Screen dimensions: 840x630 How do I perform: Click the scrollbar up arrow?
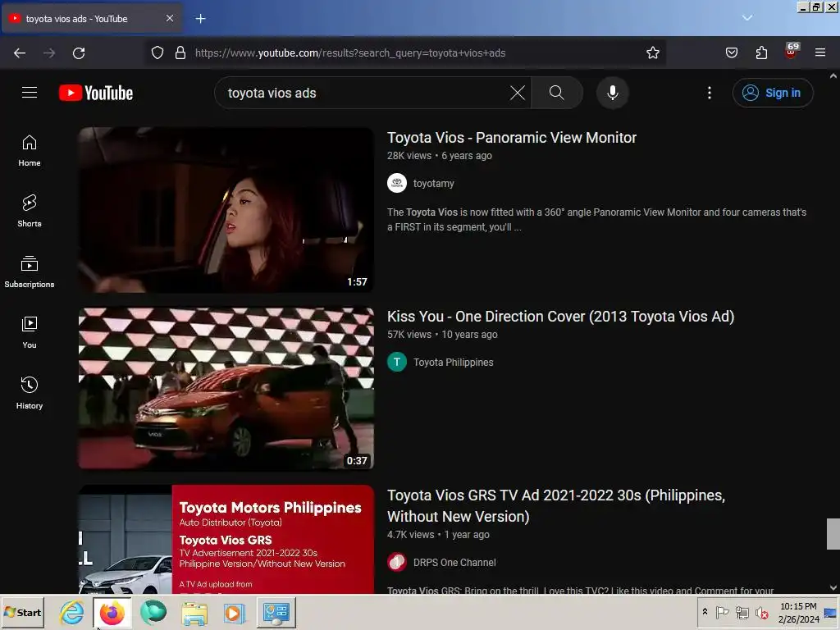833,76
